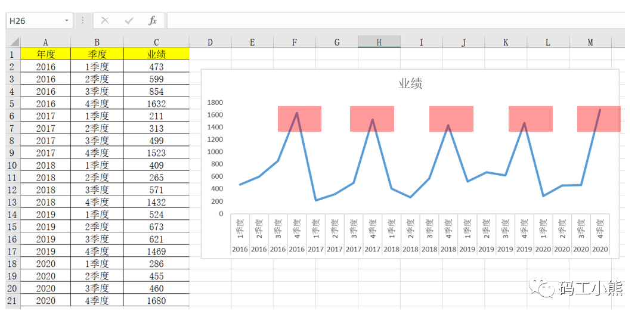Select the chart title 业绩
644x317 pixels.
[410, 83]
